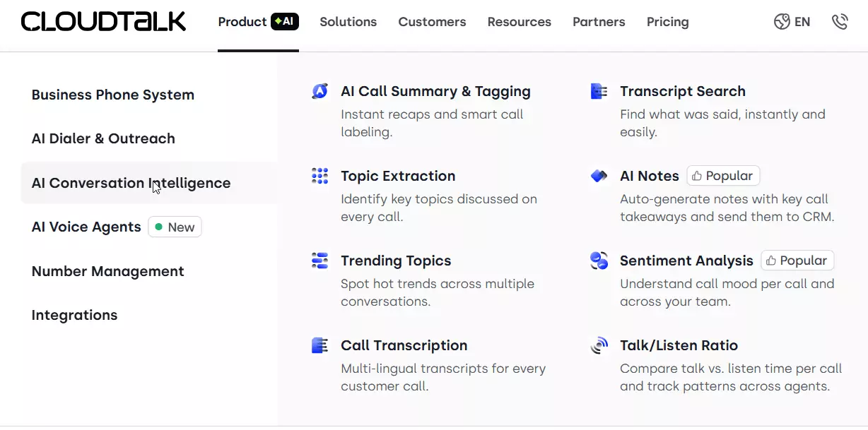
Task: Click the CloudTalk logo
Action: tap(103, 21)
